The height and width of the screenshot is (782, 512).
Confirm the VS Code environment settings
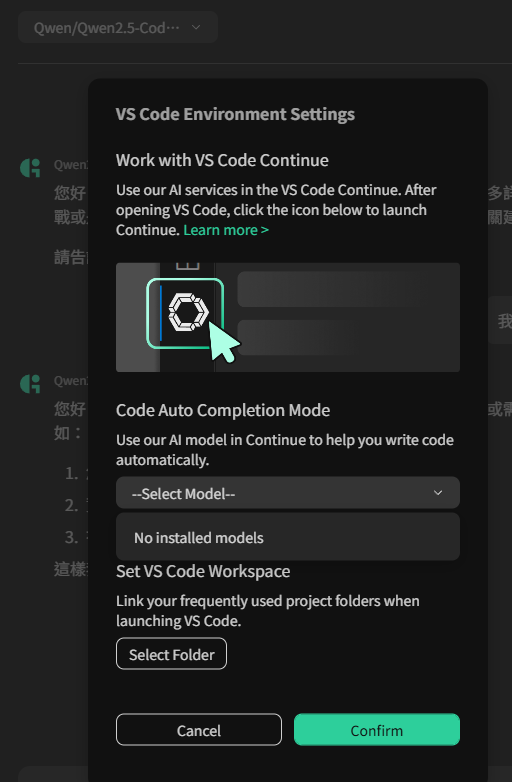(x=377, y=730)
